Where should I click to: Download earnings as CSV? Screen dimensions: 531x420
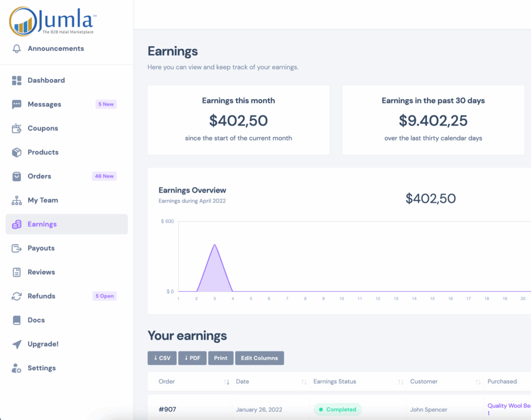pyautogui.click(x=162, y=358)
